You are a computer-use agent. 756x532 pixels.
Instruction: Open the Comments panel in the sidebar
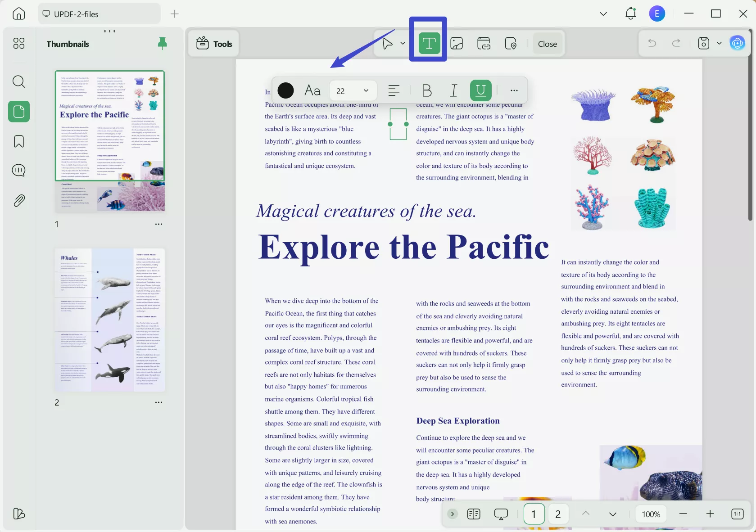pyautogui.click(x=18, y=170)
